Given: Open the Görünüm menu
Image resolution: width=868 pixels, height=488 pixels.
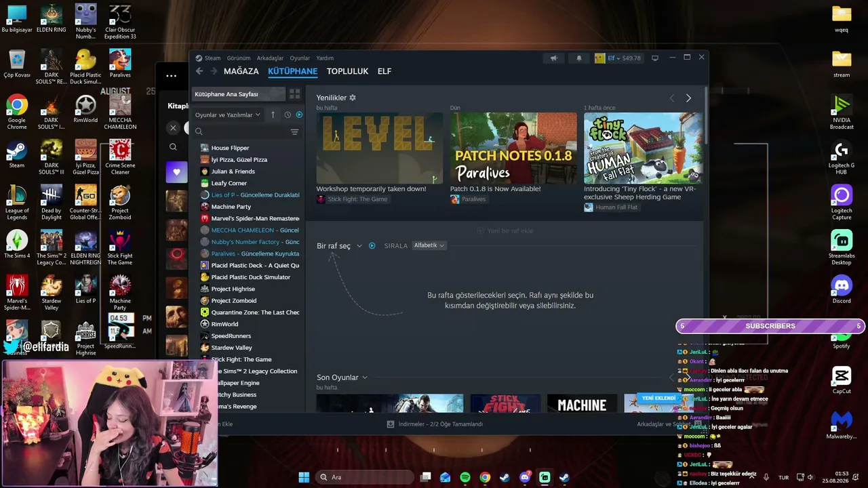Looking at the screenshot, I should [x=239, y=58].
